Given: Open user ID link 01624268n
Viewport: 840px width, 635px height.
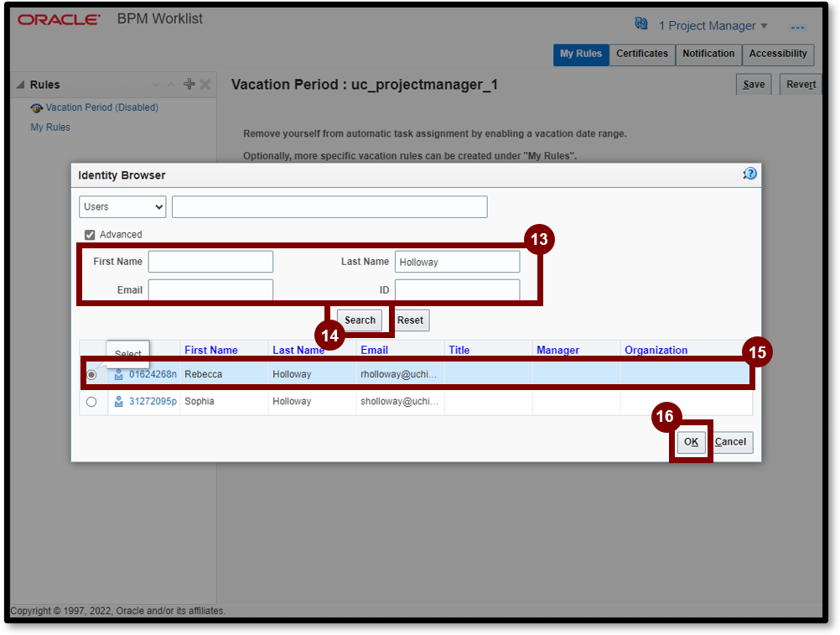Looking at the screenshot, I should [153, 374].
